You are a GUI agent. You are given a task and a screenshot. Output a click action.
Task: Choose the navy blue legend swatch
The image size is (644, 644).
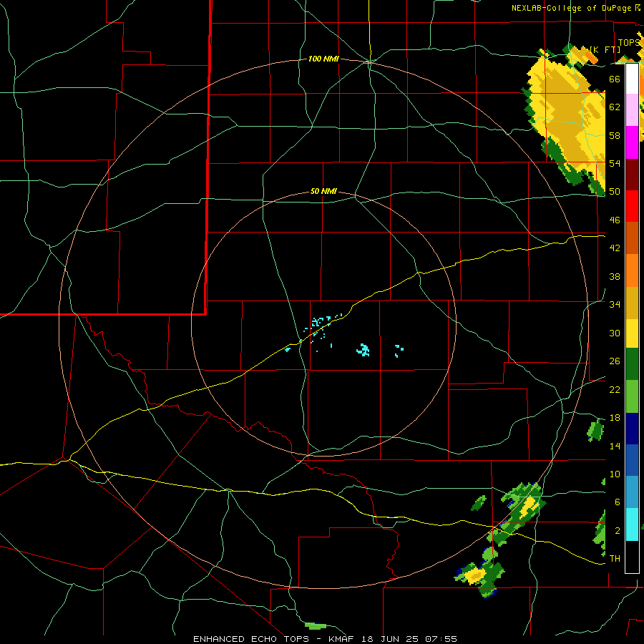(632, 429)
